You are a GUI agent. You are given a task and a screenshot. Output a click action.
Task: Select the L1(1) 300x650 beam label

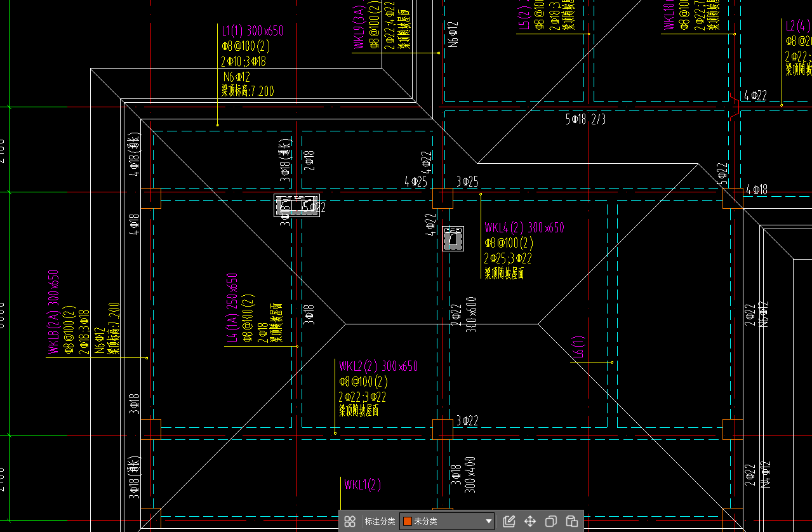tap(252, 30)
